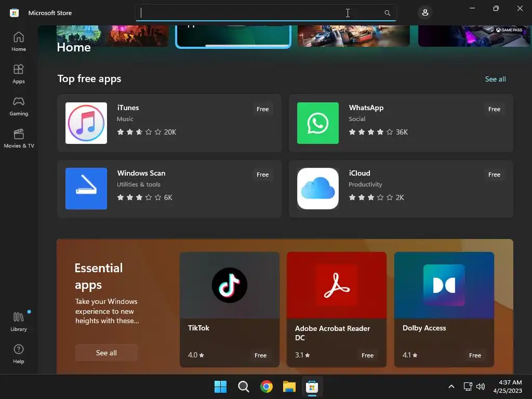Click Free button on Dolby Access card

click(x=475, y=355)
